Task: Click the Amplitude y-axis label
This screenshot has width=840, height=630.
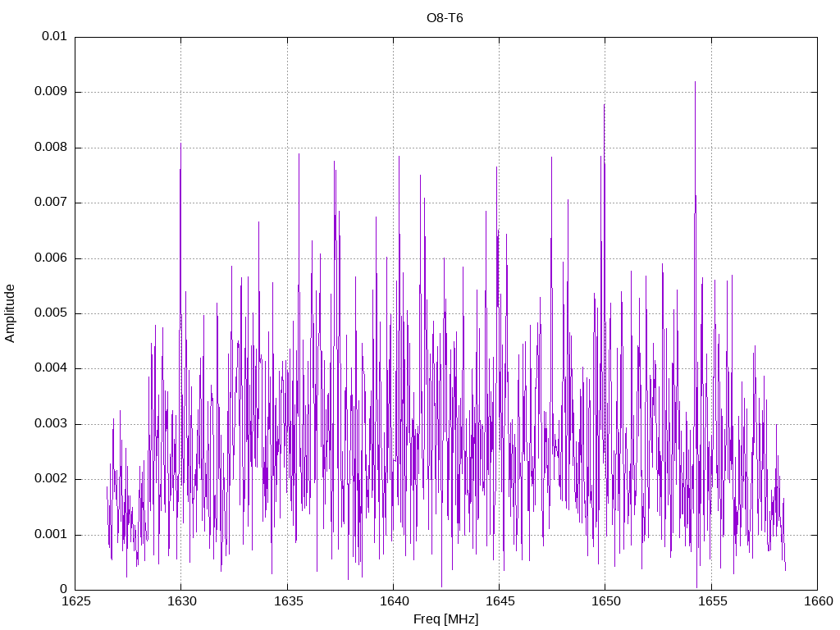Action: tap(10, 313)
